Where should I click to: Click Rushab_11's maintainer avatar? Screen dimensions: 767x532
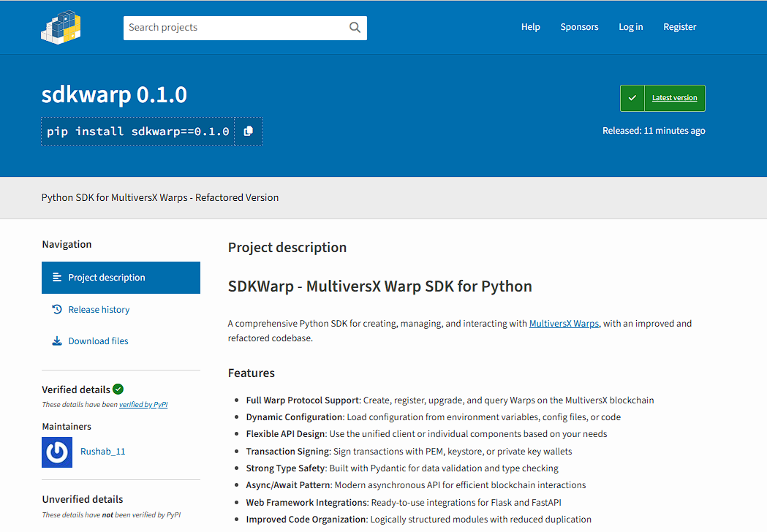point(57,452)
